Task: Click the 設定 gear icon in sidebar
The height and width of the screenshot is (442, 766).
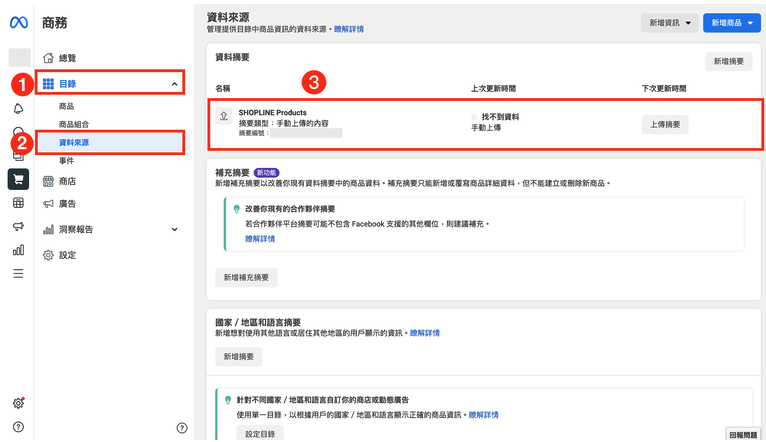Action: [x=48, y=255]
